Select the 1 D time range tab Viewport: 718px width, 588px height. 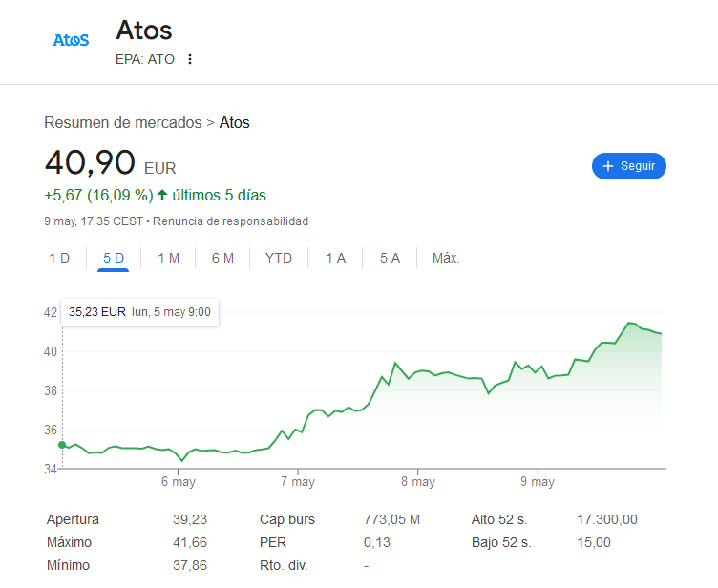pyautogui.click(x=59, y=258)
